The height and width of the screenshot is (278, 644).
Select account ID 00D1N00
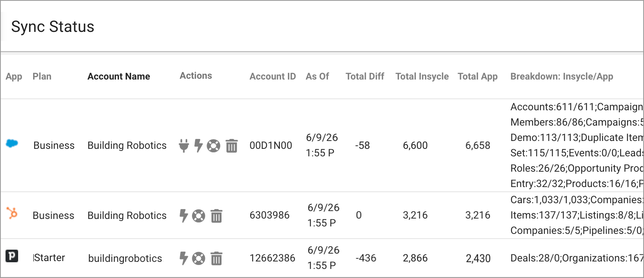271,146
